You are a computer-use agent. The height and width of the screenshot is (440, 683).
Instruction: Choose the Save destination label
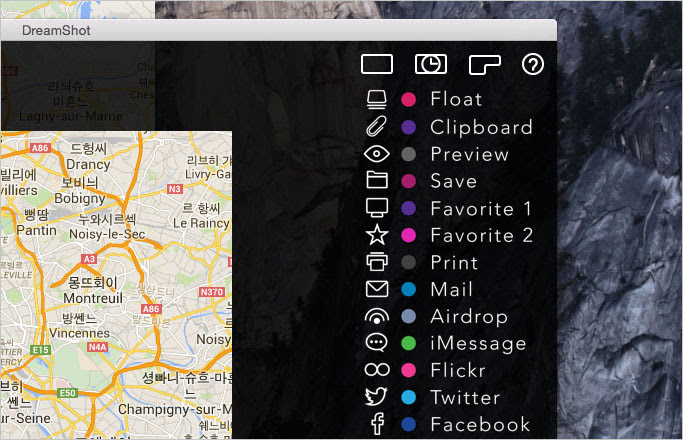[453, 181]
